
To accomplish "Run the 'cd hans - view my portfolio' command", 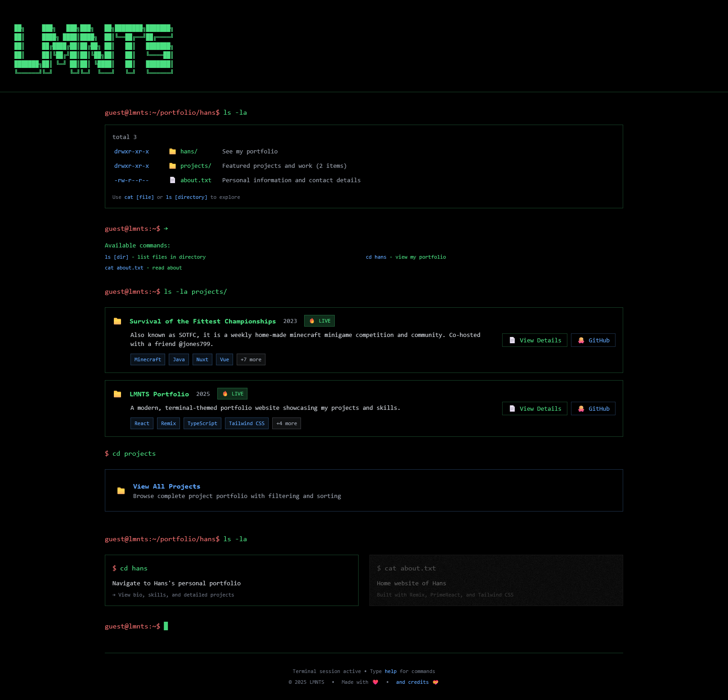I will point(405,257).
